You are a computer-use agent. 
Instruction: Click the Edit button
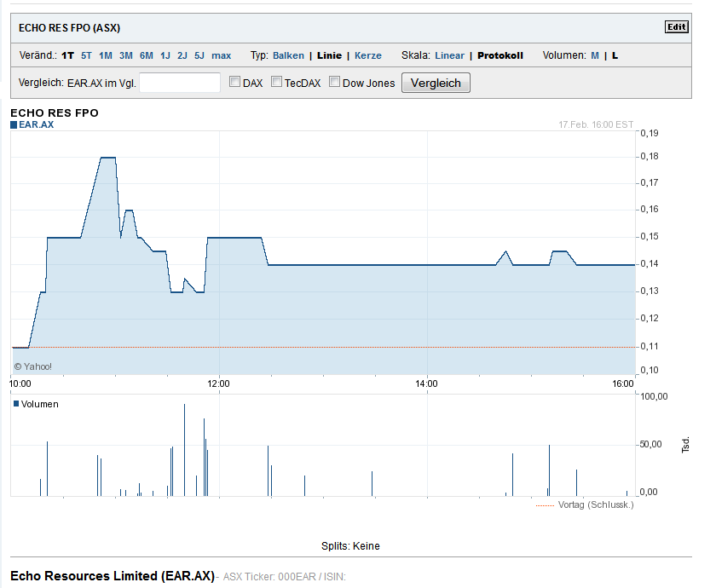click(676, 26)
